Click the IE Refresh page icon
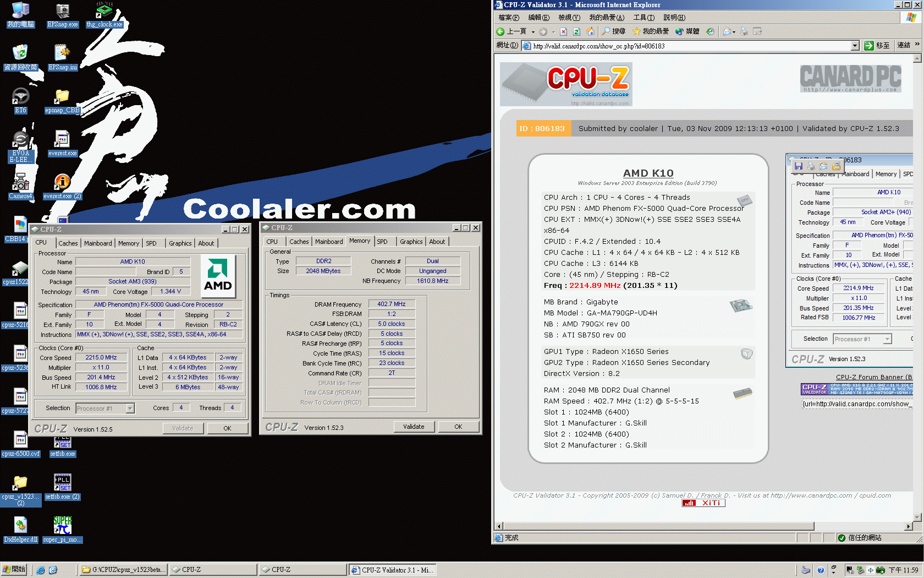 pos(576,31)
